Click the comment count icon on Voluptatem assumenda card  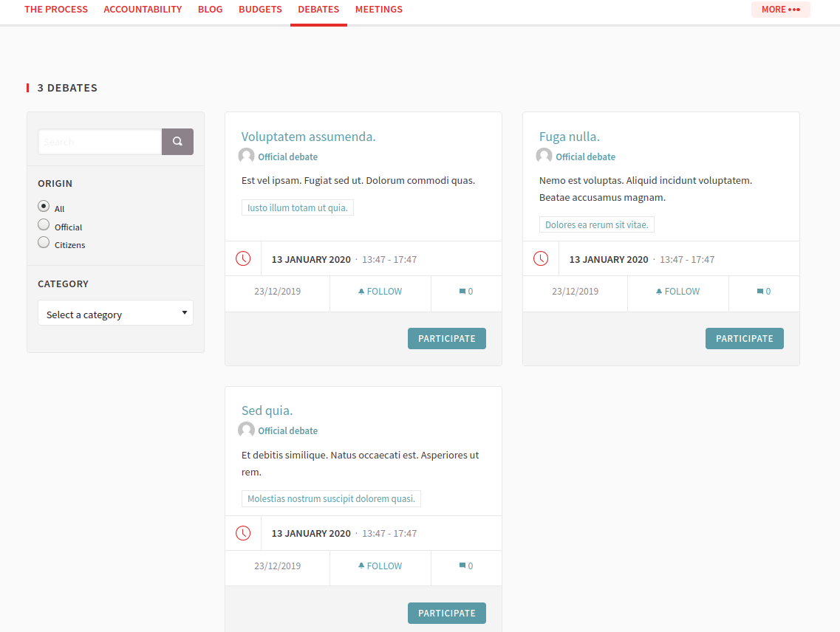462,292
